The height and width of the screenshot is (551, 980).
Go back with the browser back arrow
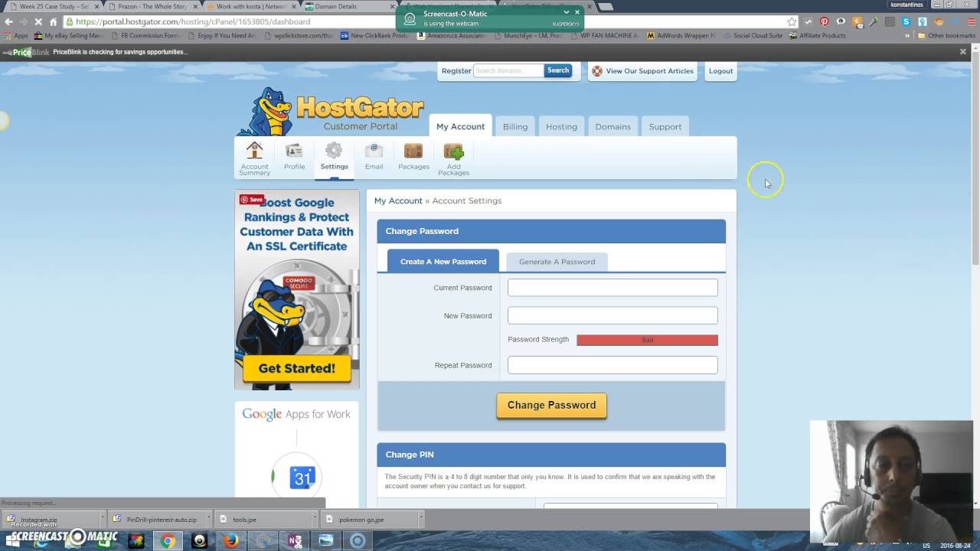pos(9,21)
